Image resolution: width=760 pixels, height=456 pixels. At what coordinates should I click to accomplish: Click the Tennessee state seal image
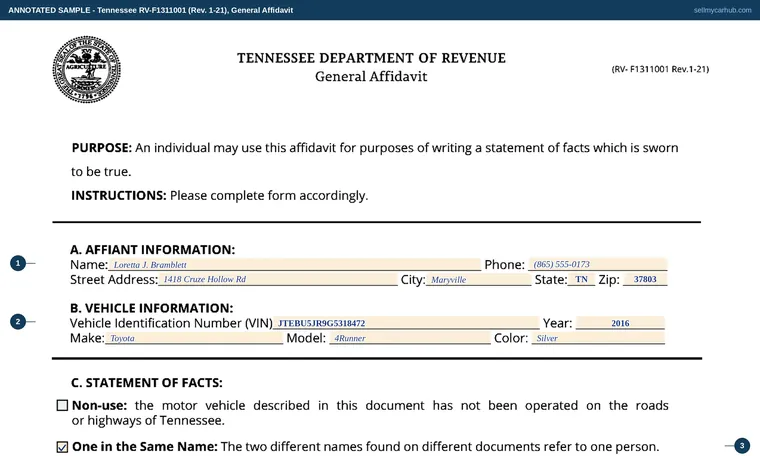[x=87, y=69]
